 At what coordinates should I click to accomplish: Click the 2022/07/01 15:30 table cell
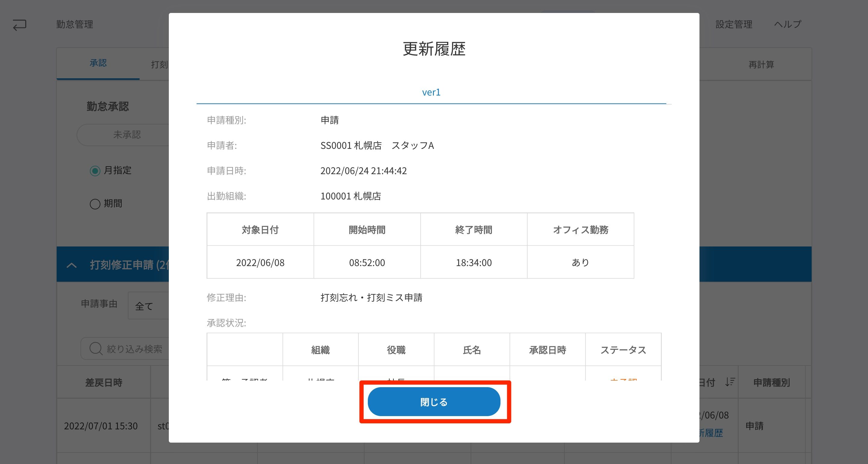point(101,426)
